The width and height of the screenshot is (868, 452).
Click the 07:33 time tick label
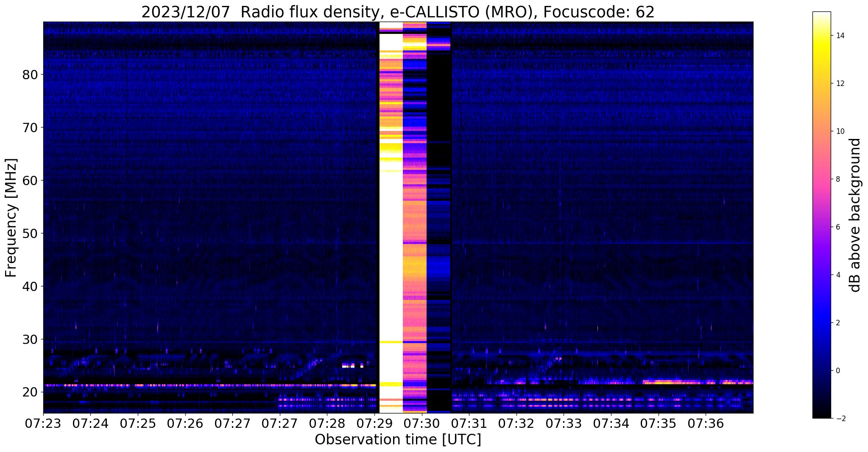click(564, 423)
